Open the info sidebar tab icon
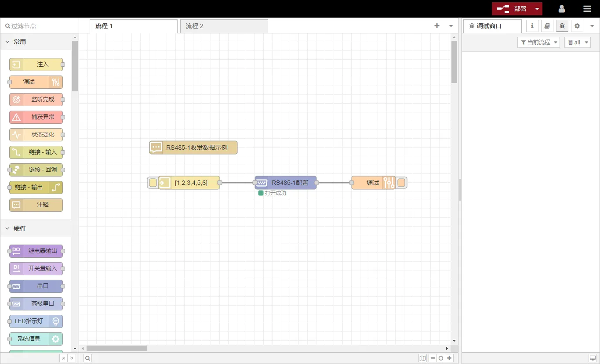This screenshot has height=364, width=600. [532, 26]
